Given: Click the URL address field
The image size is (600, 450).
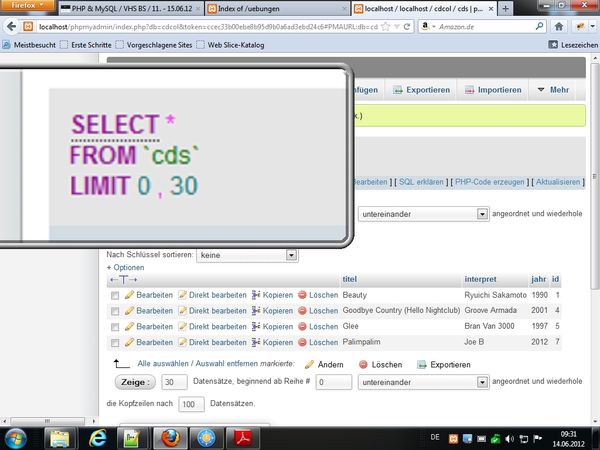Looking at the screenshot, I should coord(208,27).
